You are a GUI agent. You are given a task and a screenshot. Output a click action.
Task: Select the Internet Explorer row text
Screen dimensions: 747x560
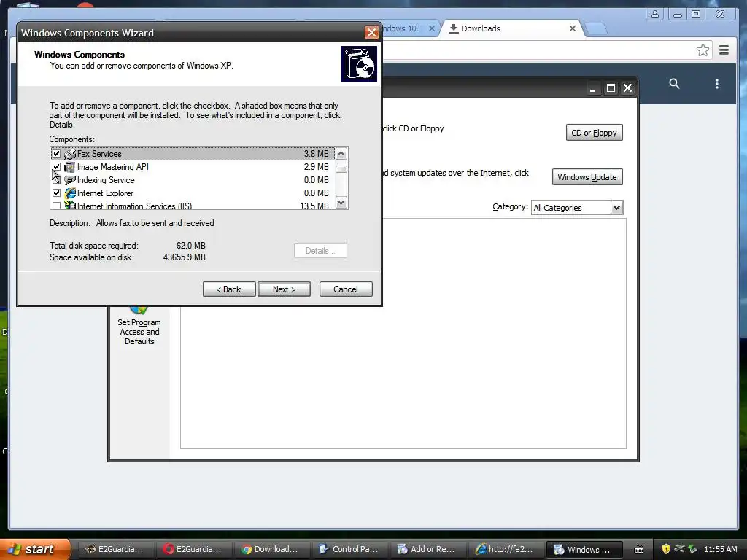click(x=105, y=192)
